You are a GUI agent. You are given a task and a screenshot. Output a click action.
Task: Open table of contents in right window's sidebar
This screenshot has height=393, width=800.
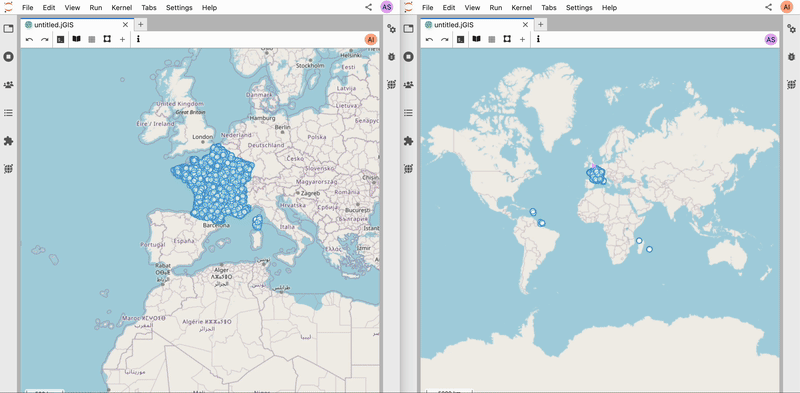408,113
